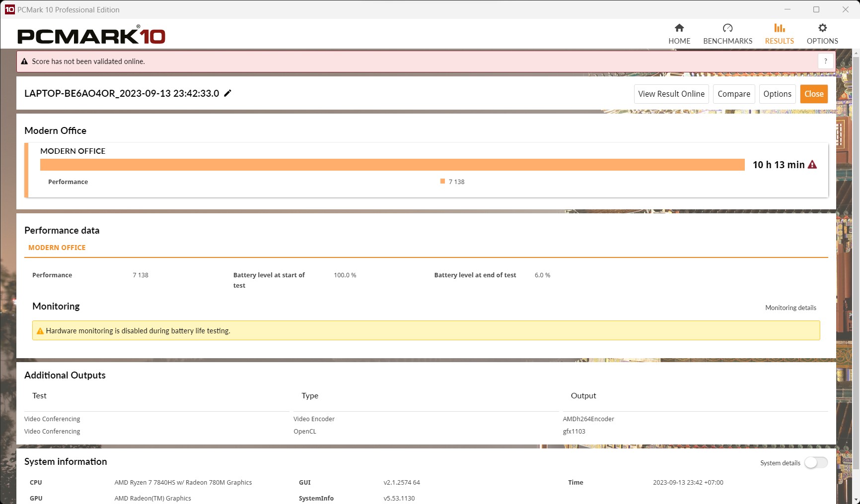Select the MODERN OFFICE performance data tab
The image size is (860, 504).
[57, 248]
